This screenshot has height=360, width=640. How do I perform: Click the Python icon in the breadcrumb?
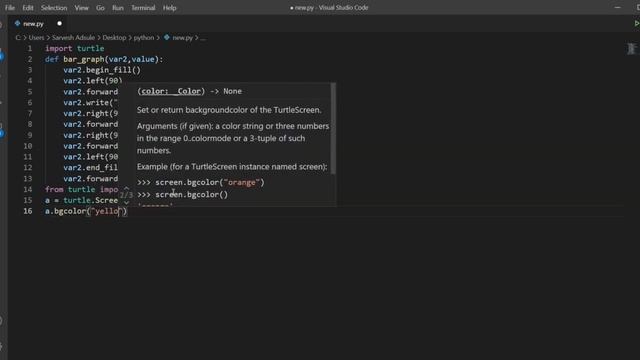pos(167,38)
